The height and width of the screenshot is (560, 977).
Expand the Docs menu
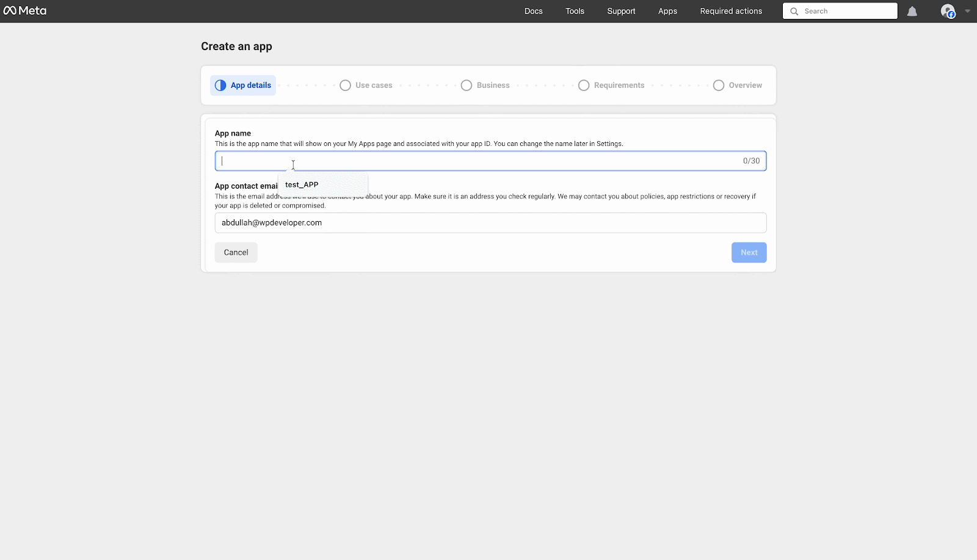click(533, 10)
